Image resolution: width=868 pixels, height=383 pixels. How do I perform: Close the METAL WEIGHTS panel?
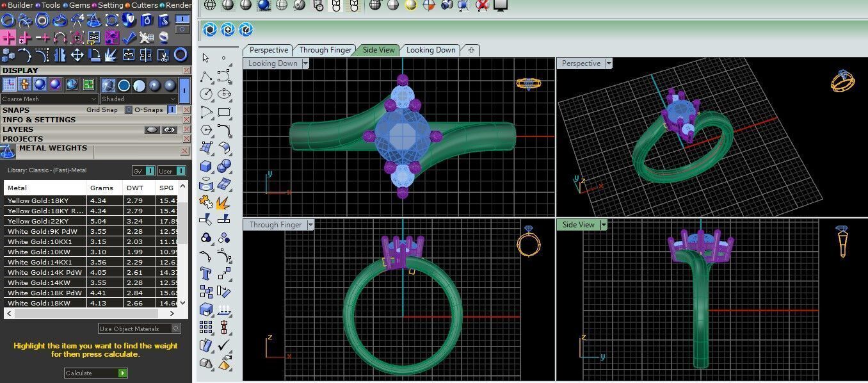coord(185,151)
